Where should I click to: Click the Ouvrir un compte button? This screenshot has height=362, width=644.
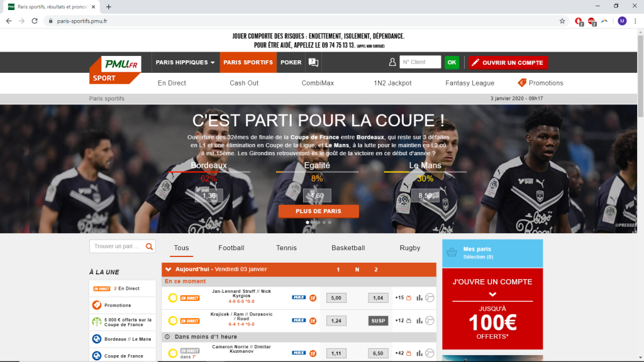(508, 62)
